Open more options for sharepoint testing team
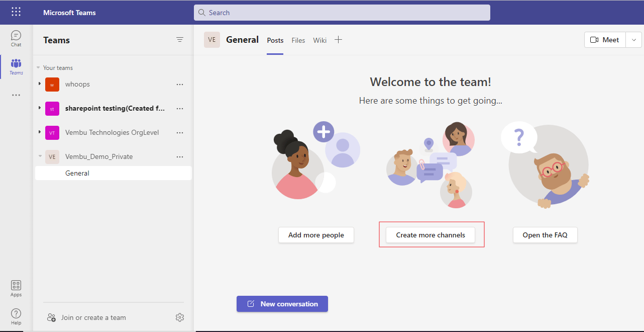 [180, 109]
